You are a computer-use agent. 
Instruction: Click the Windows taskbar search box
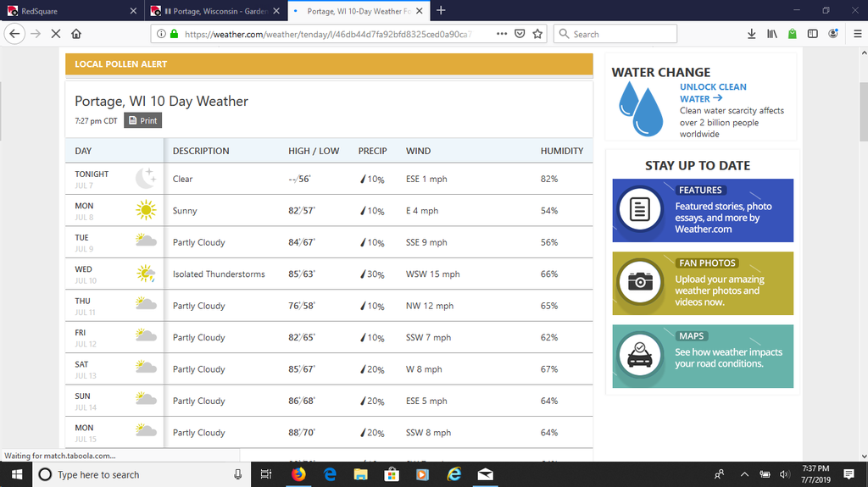click(x=142, y=474)
